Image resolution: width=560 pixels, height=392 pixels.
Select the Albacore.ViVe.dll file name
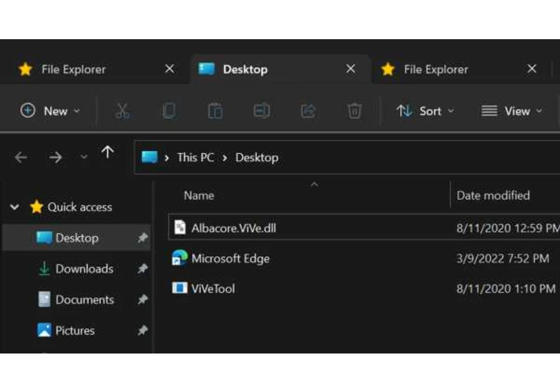(234, 227)
